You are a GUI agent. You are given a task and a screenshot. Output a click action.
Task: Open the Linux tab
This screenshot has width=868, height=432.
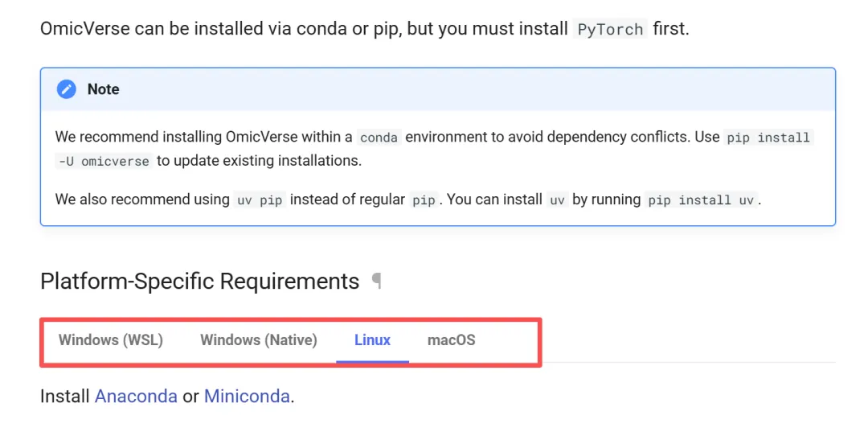[372, 340]
